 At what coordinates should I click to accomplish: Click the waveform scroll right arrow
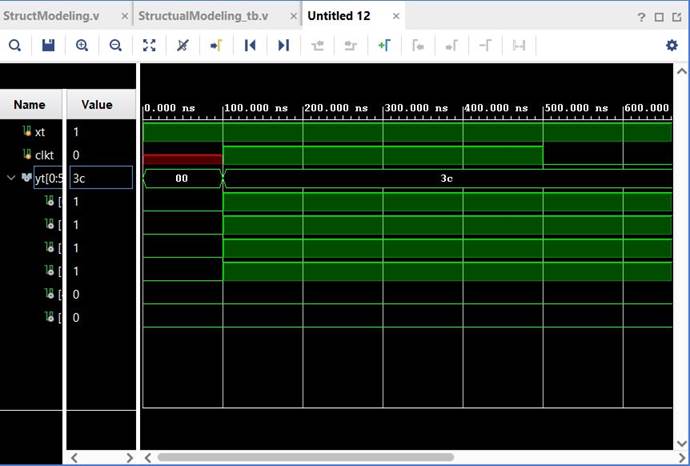tap(681, 458)
